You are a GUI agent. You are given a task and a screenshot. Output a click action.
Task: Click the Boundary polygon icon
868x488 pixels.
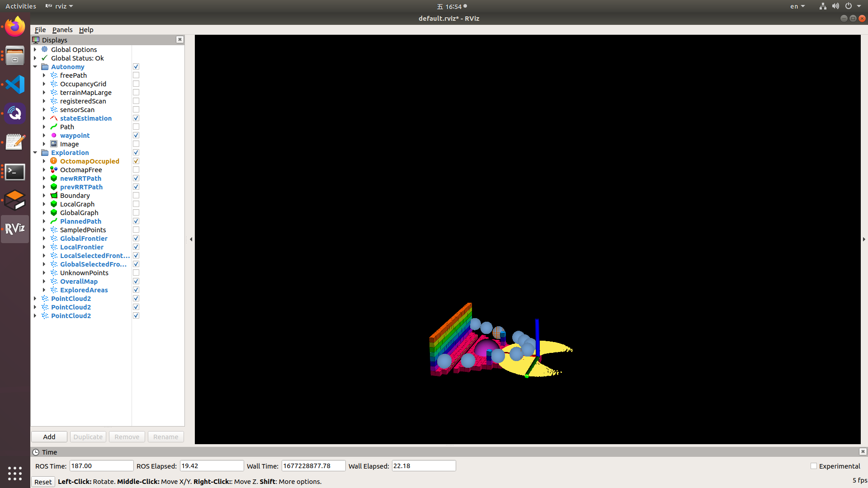54,195
